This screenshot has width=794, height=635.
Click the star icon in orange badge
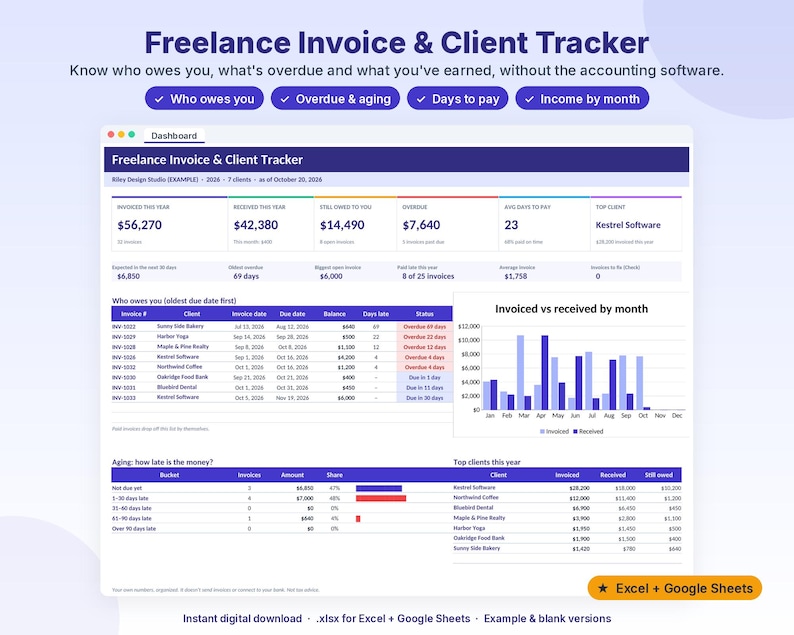603,588
